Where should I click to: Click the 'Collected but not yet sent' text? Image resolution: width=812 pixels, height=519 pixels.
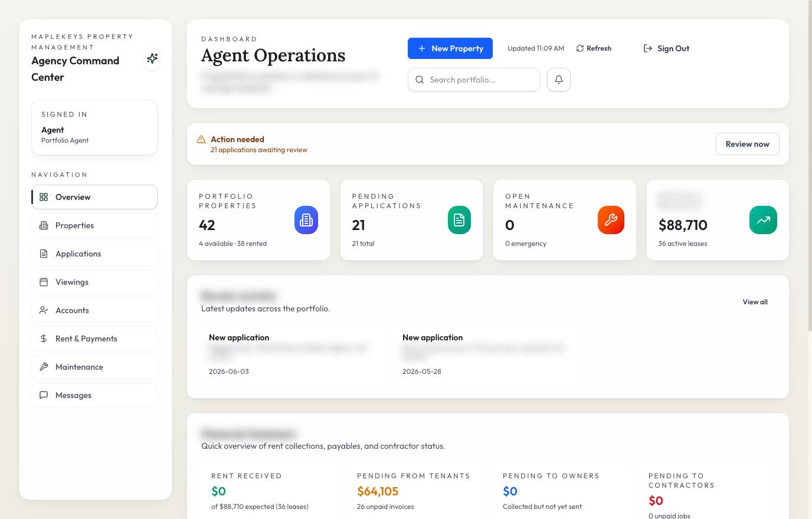point(542,507)
